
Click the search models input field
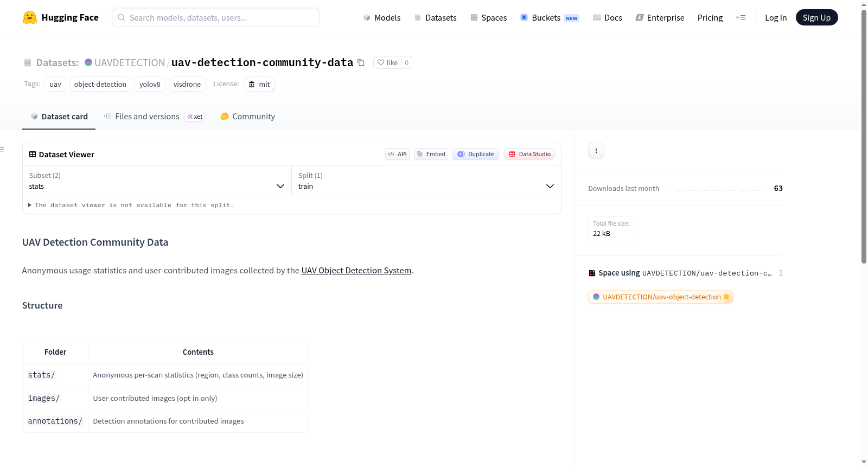(x=216, y=17)
